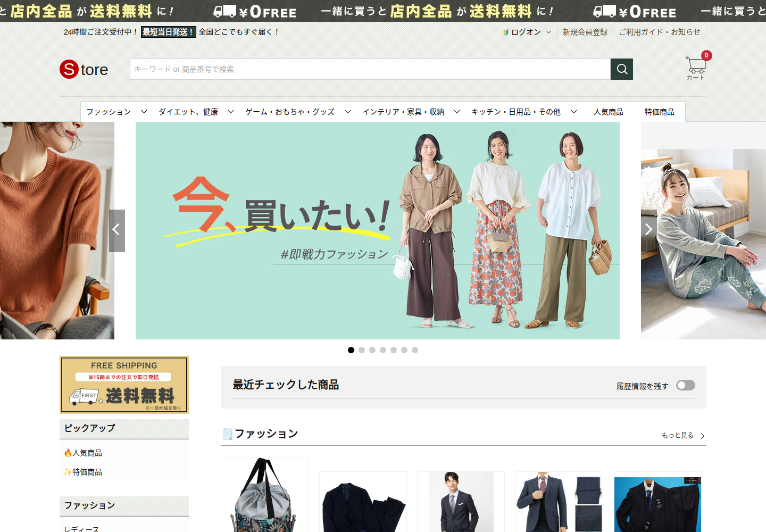Viewport: 766px width, 532px height.
Task: Open ご利用ガイド・お知らせ link
Action: coord(660,32)
